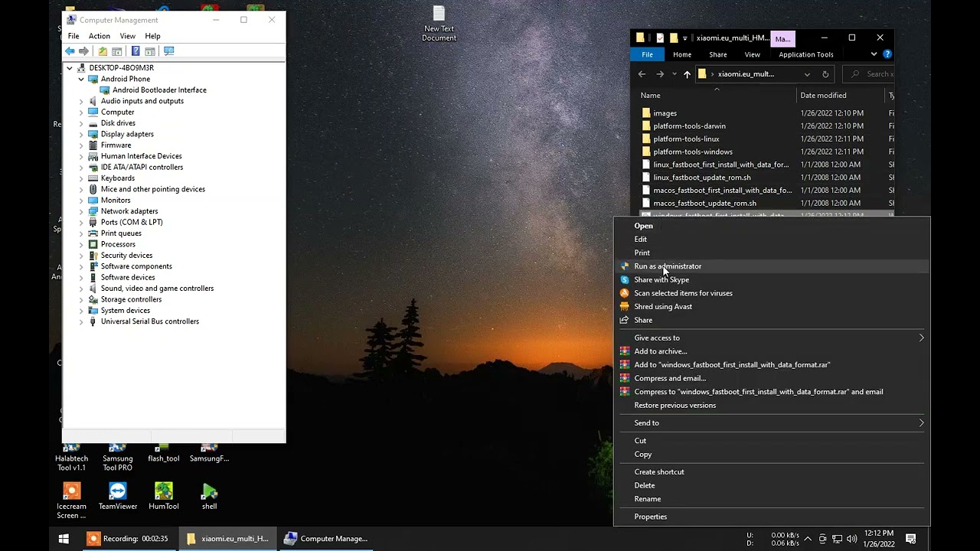Click the Show/Hide Console Tree icon
The width and height of the screenshot is (980, 551).
tap(117, 51)
